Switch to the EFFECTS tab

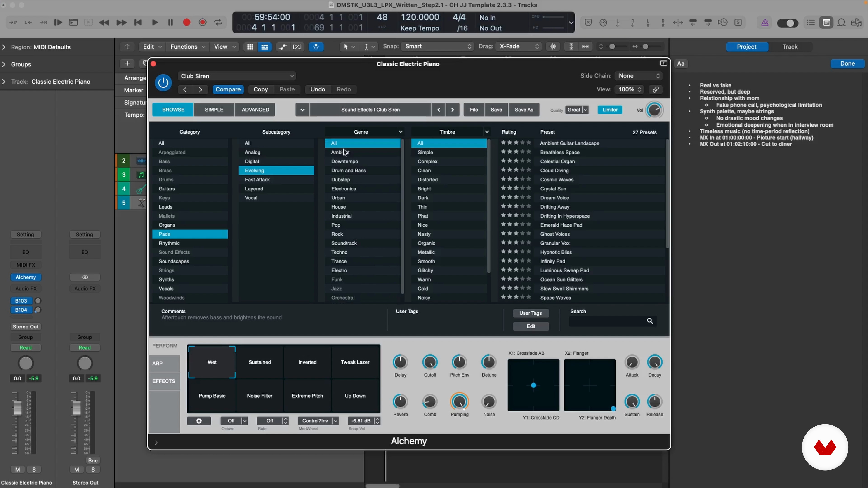(164, 381)
